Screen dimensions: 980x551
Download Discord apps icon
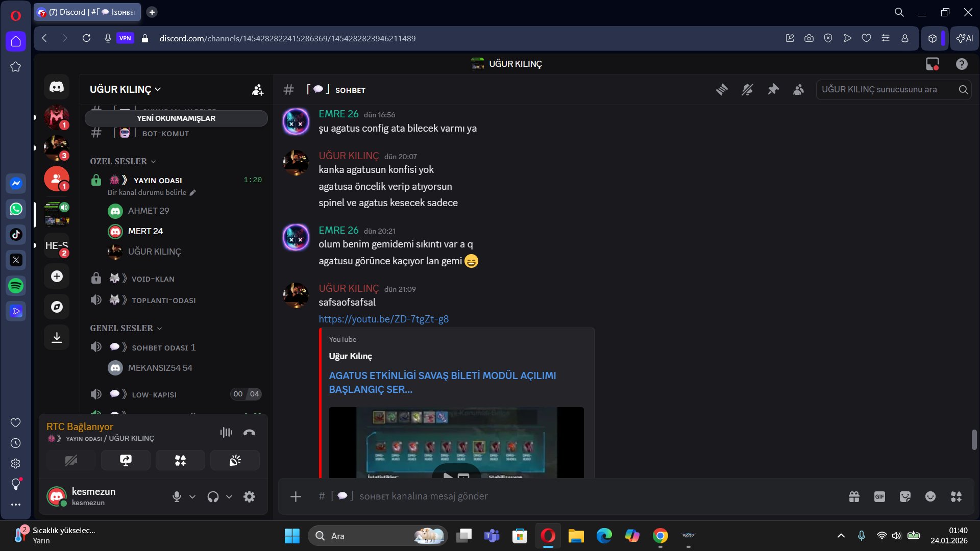[x=57, y=337]
